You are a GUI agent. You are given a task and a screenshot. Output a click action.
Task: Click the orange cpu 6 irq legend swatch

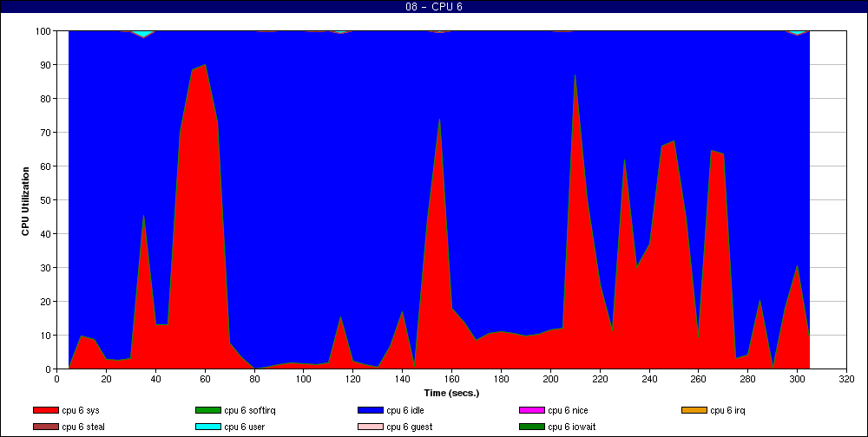point(694,410)
